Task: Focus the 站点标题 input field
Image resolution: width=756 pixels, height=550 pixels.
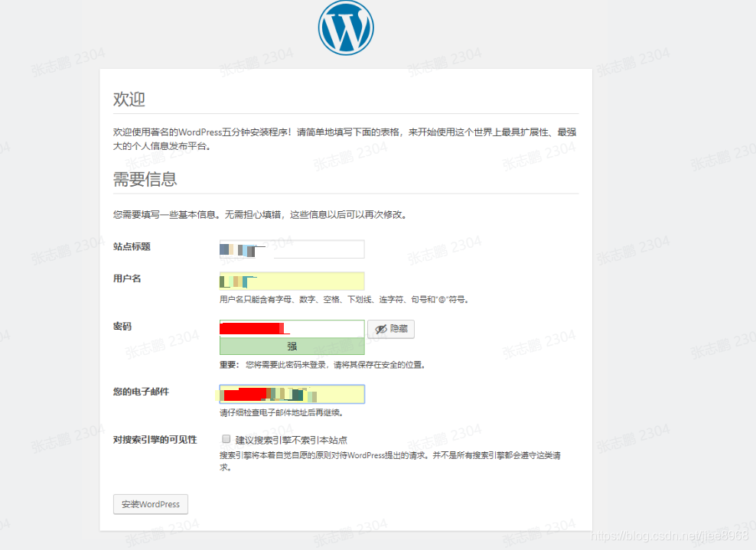Action: [x=292, y=249]
